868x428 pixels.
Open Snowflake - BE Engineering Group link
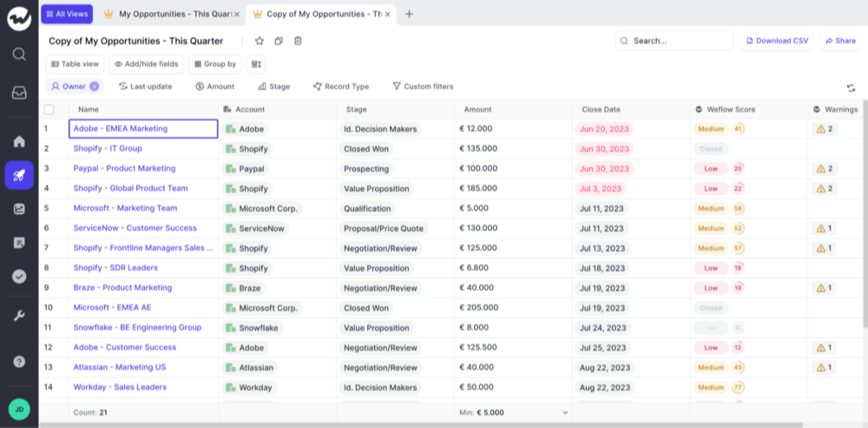pyautogui.click(x=137, y=327)
